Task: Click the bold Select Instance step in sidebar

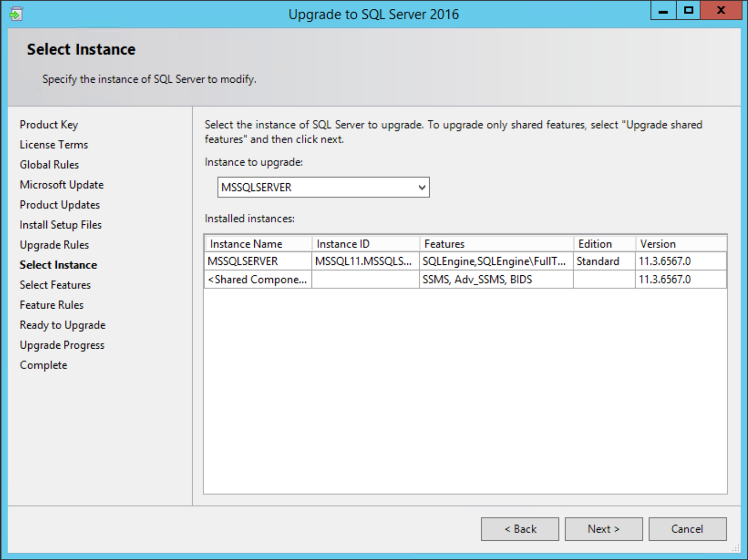Action: [x=58, y=265]
